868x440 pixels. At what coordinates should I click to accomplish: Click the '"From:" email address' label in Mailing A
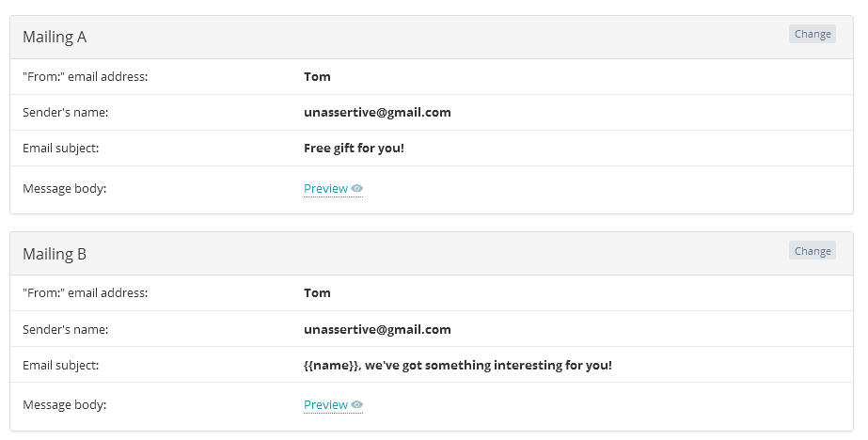coord(85,77)
